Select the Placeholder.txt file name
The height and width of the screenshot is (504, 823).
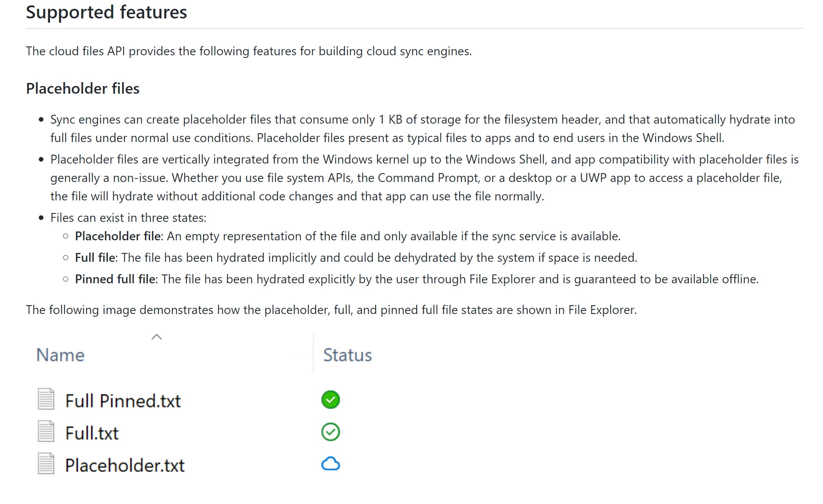(125, 466)
